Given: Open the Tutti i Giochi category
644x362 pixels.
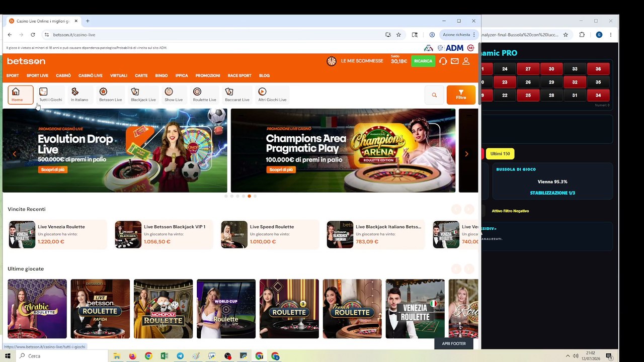Looking at the screenshot, I should point(50,95).
